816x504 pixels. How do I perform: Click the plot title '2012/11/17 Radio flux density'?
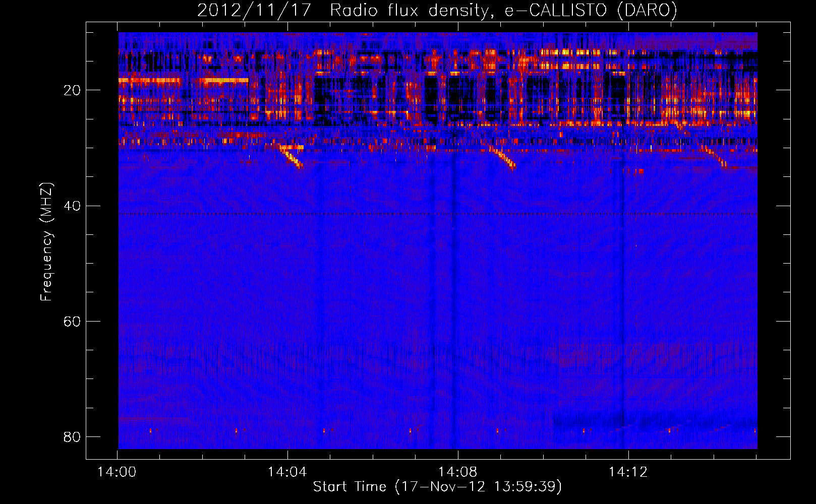pos(437,10)
